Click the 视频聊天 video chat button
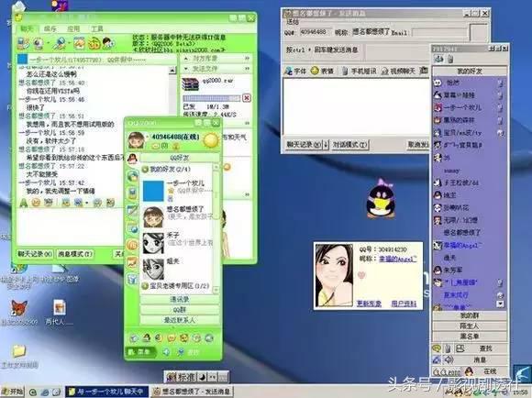The height and width of the screenshot is (398, 532). point(398,71)
